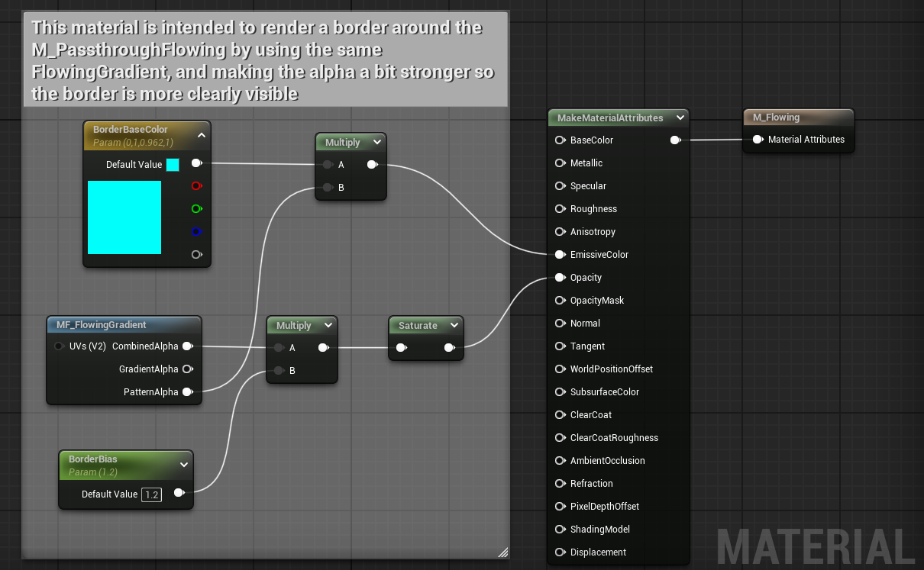924x570 pixels.
Task: Click the PatternAlpha output pin
Action: pos(188,391)
